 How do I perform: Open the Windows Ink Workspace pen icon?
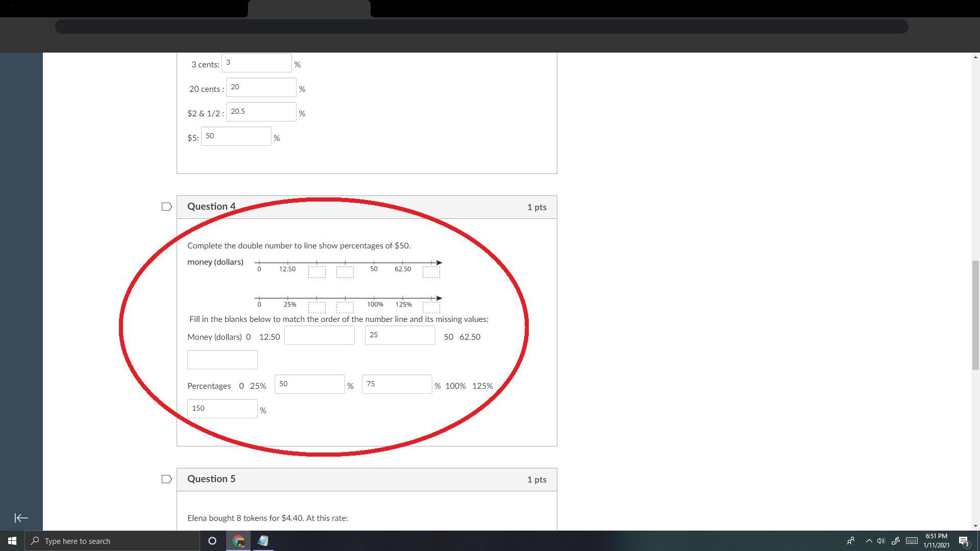coord(895,541)
